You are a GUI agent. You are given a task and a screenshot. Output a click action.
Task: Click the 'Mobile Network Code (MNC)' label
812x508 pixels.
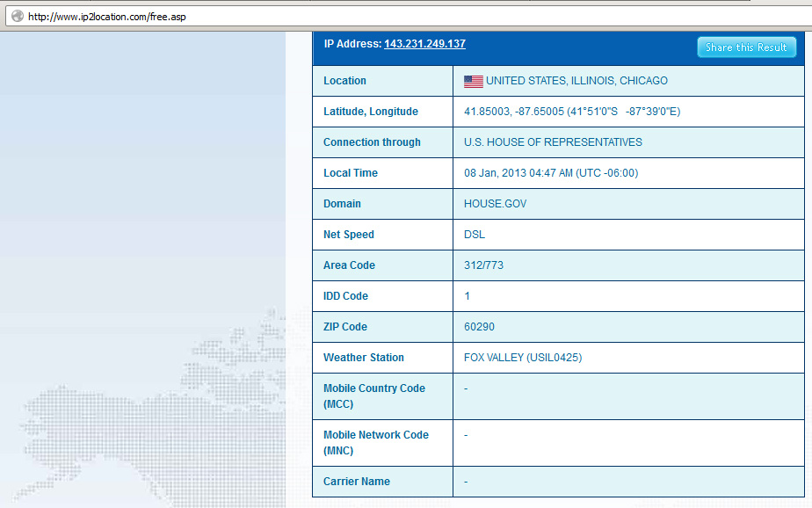point(376,443)
